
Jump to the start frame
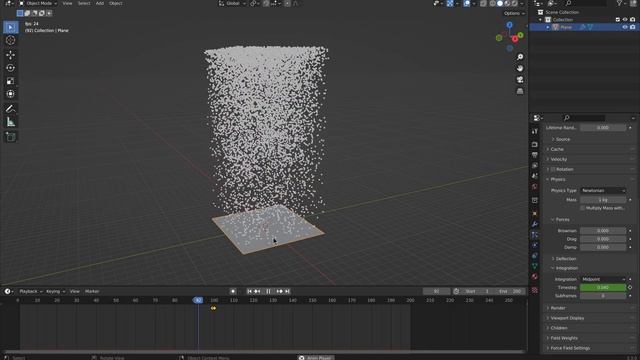(x=249, y=291)
